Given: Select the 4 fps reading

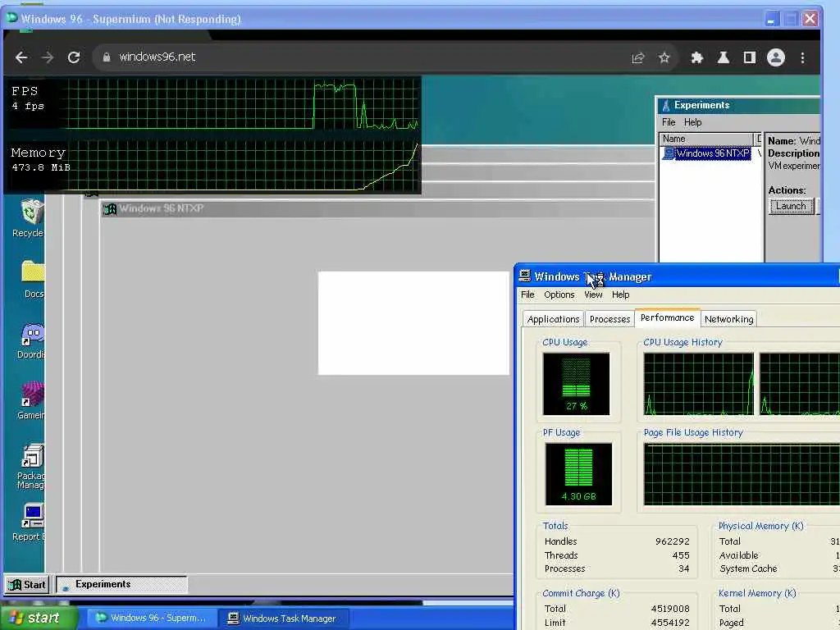Looking at the screenshot, I should point(28,106).
